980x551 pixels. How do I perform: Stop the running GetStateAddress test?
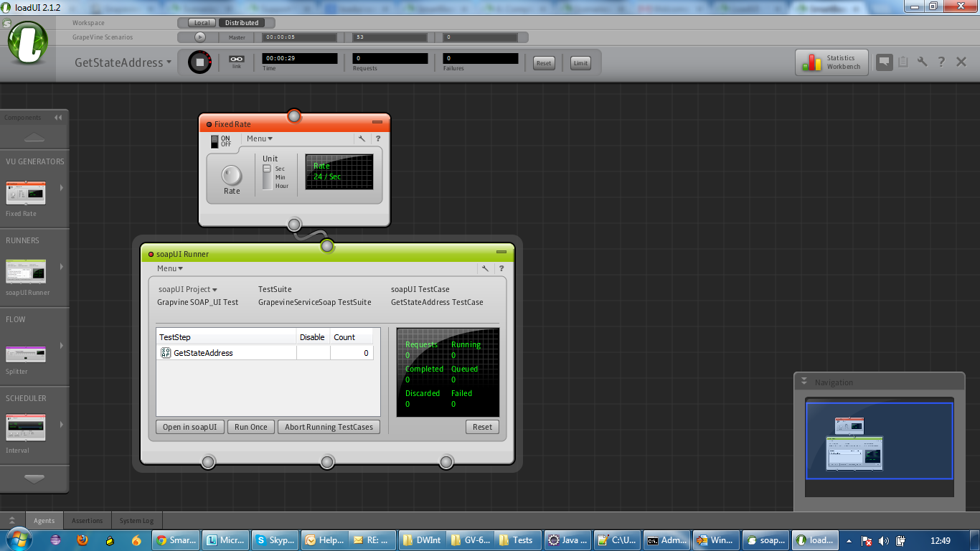tap(200, 62)
